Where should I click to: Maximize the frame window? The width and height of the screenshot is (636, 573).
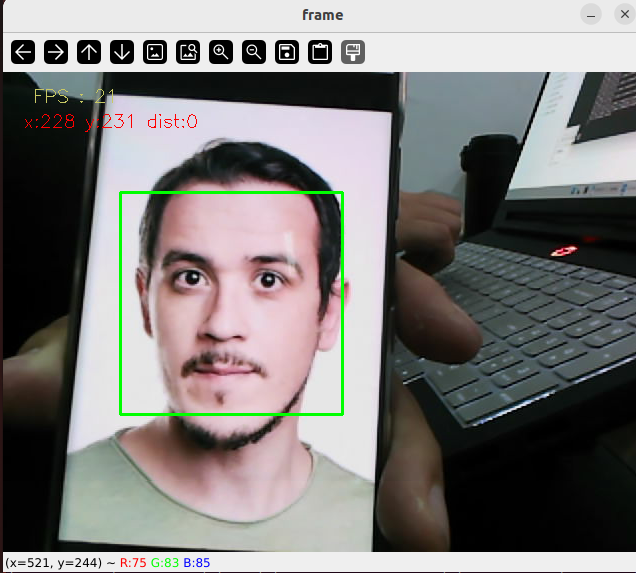click(x=618, y=15)
